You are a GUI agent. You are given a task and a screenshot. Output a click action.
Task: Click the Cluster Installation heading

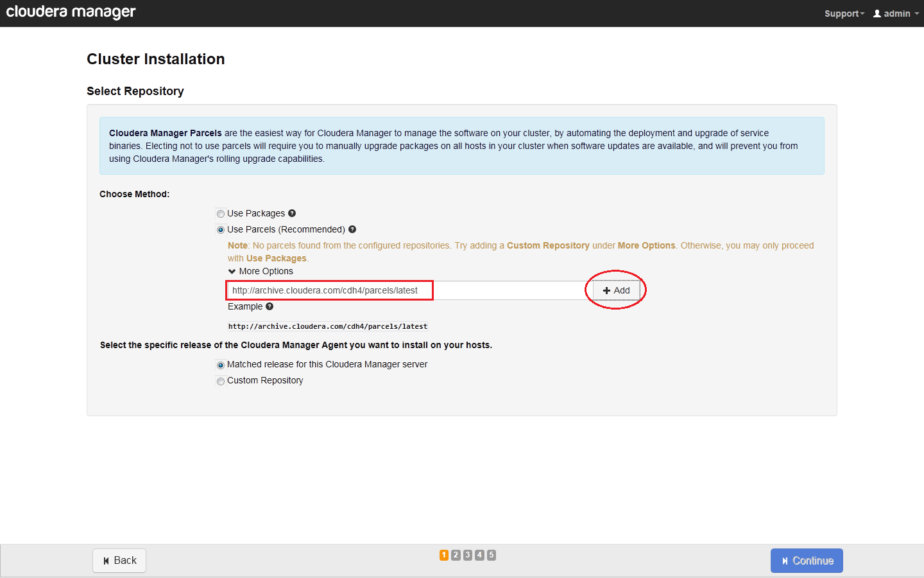tap(156, 59)
